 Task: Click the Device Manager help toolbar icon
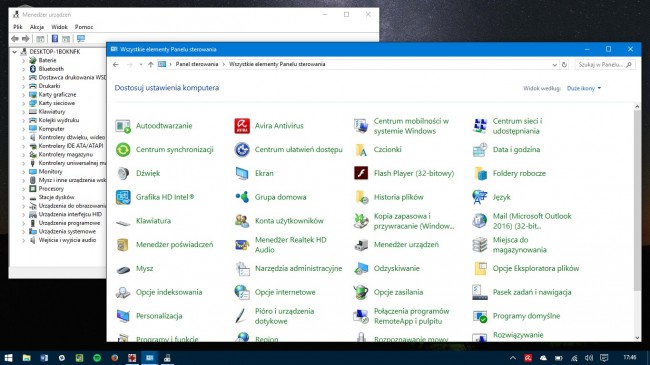[x=55, y=39]
